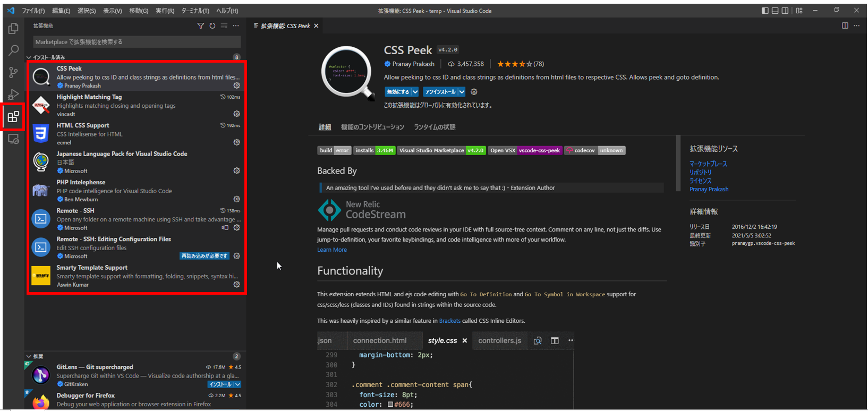868x411 pixels.
Task: Open manage gear for Smarty Template Support
Action: pos(237,285)
